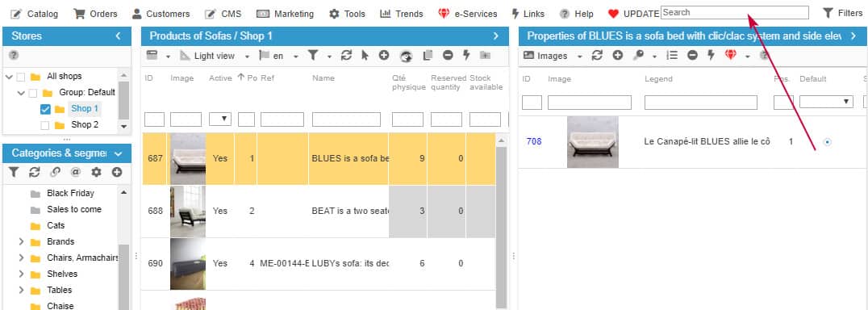868x310 pixels.
Task: Tick the Shop 2 checkbox
Action: pos(45,125)
